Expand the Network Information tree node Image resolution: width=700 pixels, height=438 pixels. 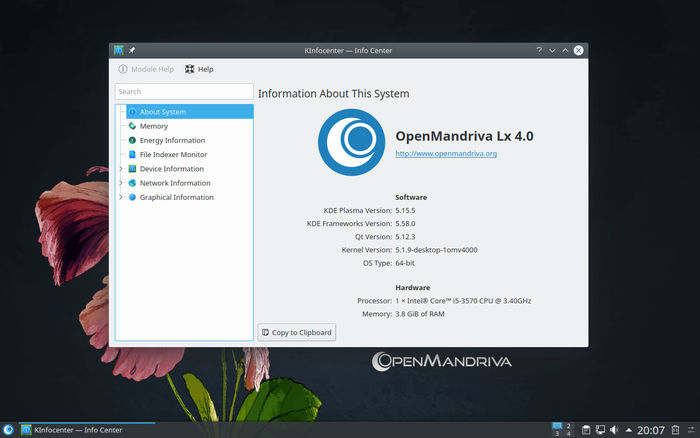[121, 183]
